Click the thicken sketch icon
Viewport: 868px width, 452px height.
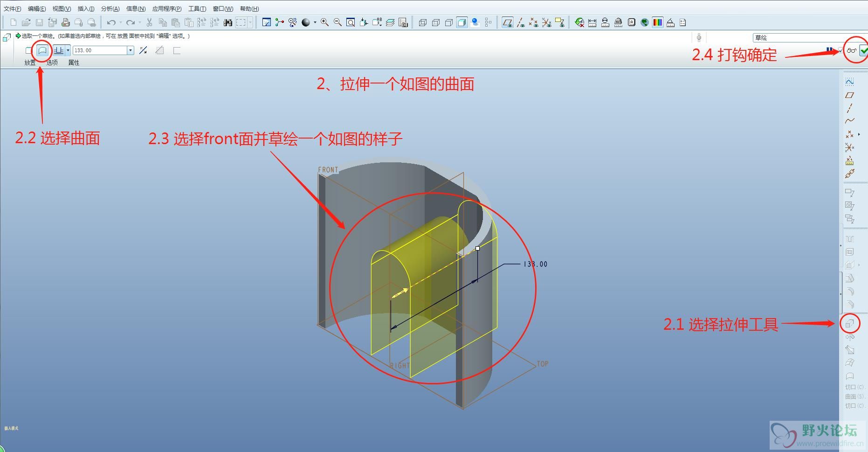[x=177, y=50]
